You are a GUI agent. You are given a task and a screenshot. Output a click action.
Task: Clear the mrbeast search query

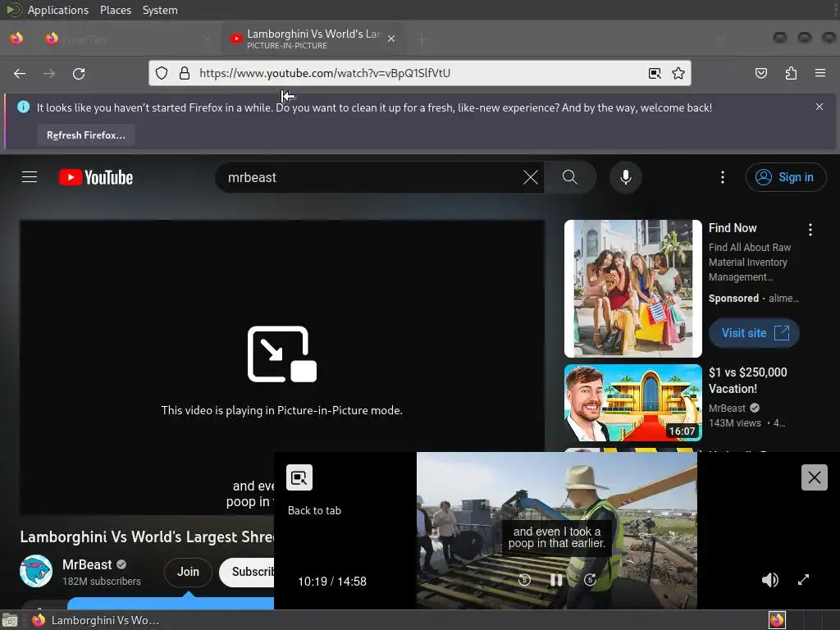tap(531, 177)
